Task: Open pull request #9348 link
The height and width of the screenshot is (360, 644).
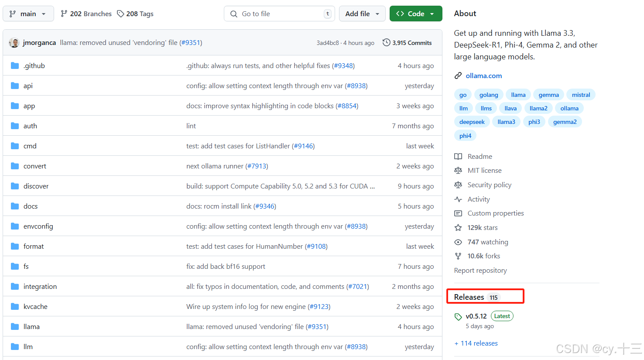Action: (x=343, y=66)
